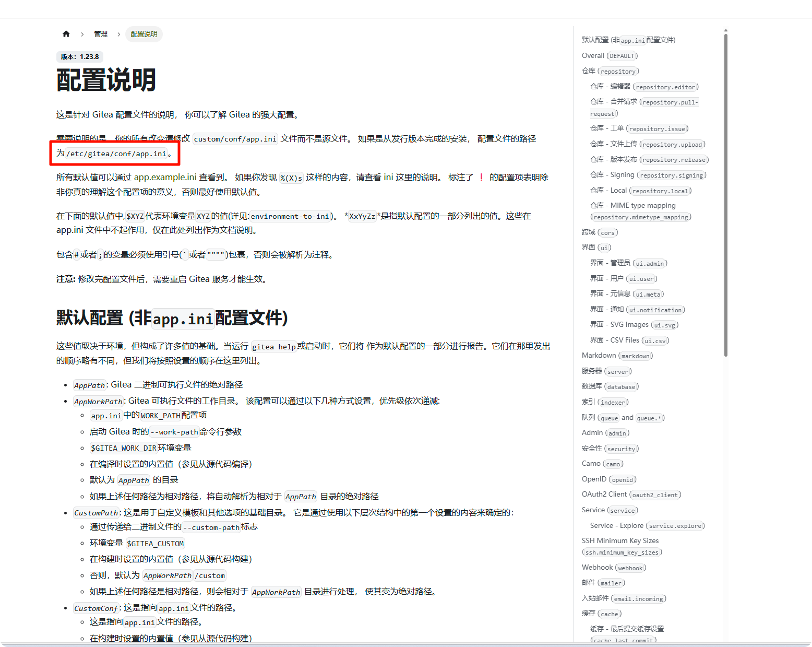Screen dimensions: 812x647
Task: Open 仓库 - 合并请求 (repository.pull-request) entry
Action: pos(644,108)
